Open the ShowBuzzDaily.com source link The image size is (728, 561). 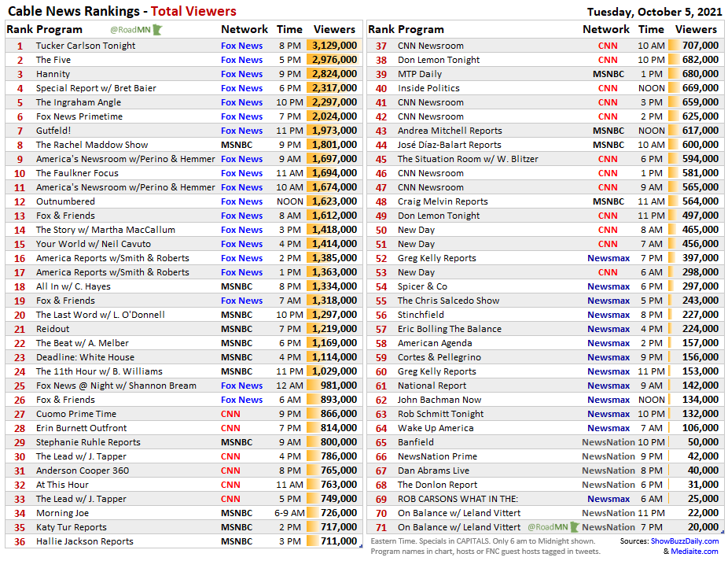pos(684,541)
